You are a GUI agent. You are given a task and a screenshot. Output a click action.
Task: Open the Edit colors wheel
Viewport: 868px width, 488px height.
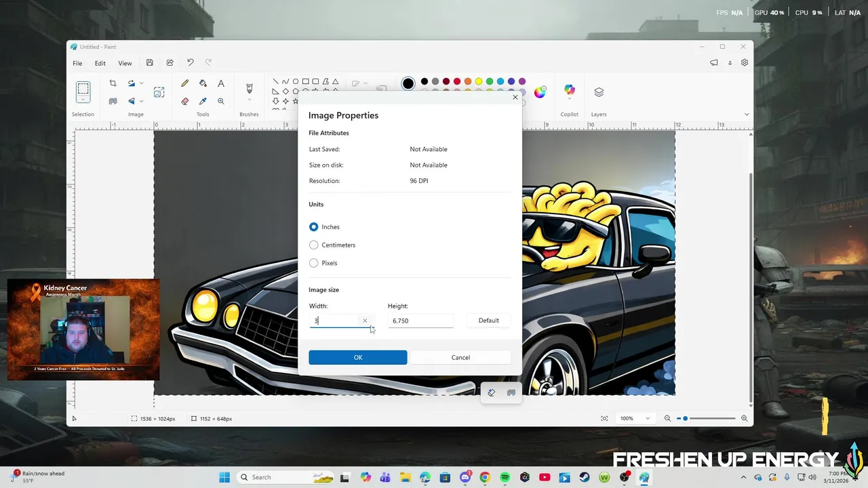pyautogui.click(x=540, y=93)
